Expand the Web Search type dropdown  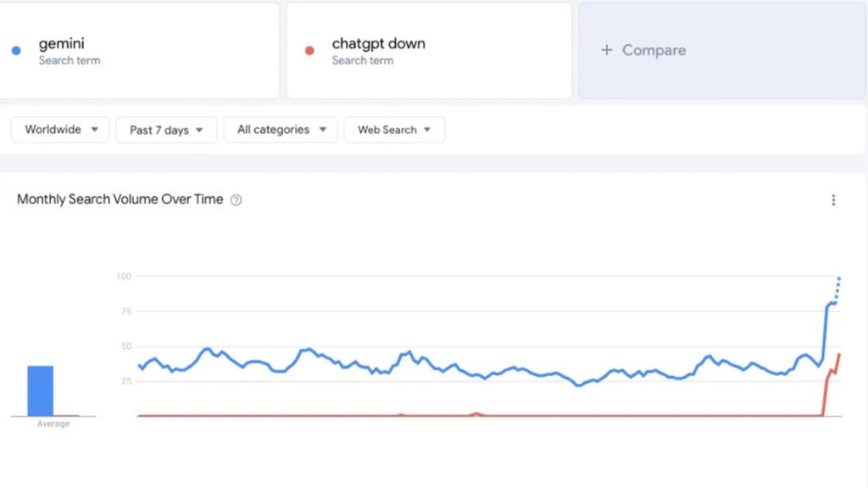pos(394,130)
